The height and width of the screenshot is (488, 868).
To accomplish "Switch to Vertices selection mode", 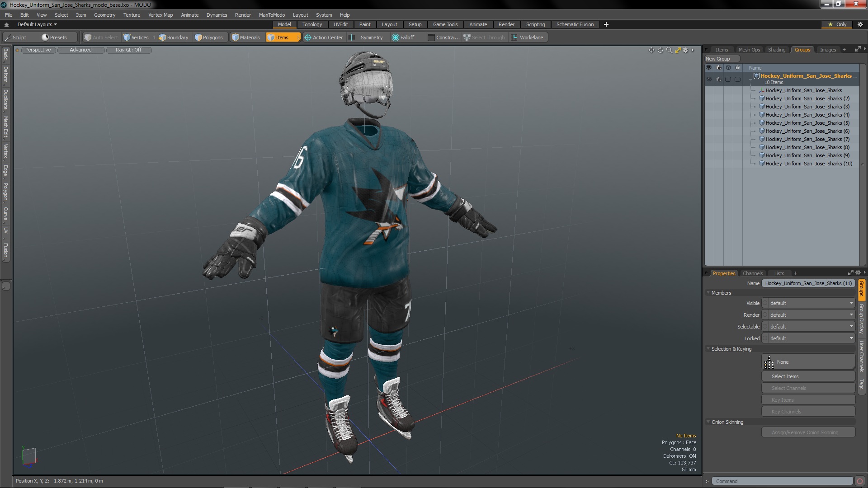I will click(140, 38).
